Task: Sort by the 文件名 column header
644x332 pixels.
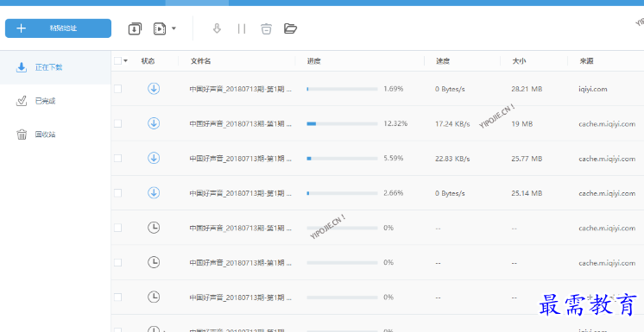Action: tap(201, 61)
